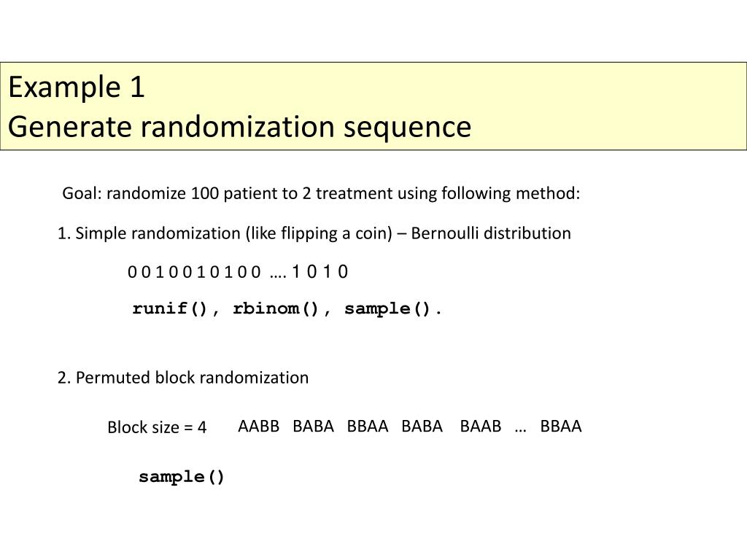
Task: Click the final 'BBAA' block
Action: [x=561, y=426]
